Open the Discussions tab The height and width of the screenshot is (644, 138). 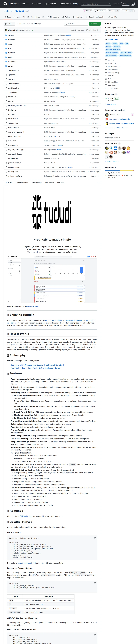53,17
